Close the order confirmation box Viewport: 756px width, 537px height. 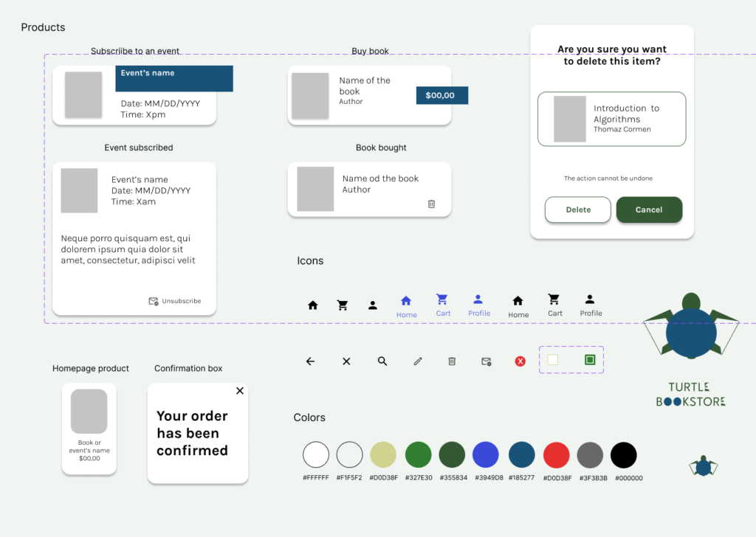click(x=239, y=391)
